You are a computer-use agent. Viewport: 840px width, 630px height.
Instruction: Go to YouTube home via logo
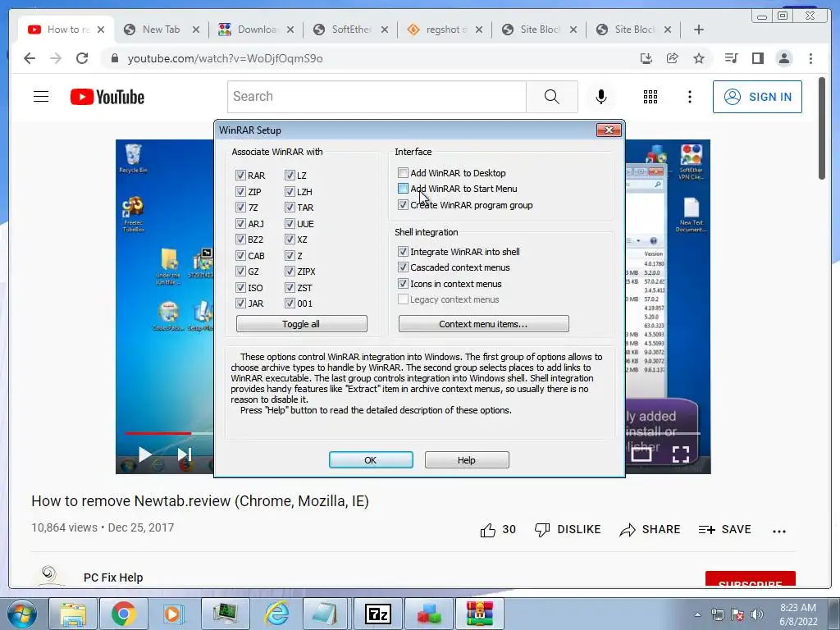(107, 97)
